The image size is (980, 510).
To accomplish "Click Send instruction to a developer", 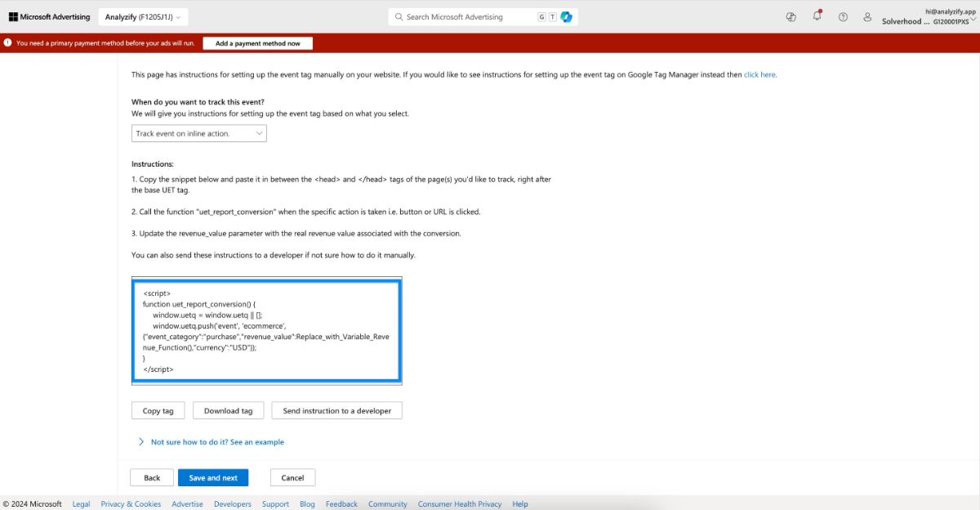I will click(337, 410).
